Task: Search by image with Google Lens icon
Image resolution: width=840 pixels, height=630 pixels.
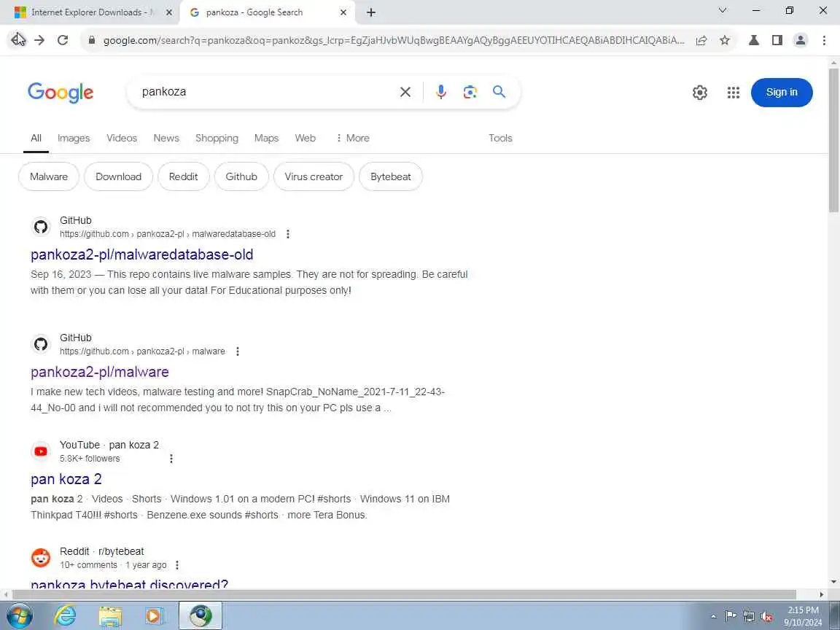Action: point(470,92)
